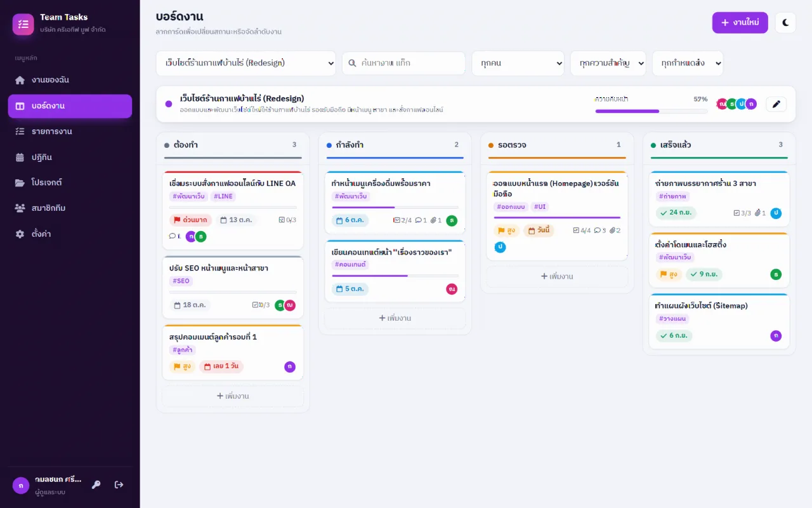Focus the task search field
The image size is (812, 508).
point(403,63)
